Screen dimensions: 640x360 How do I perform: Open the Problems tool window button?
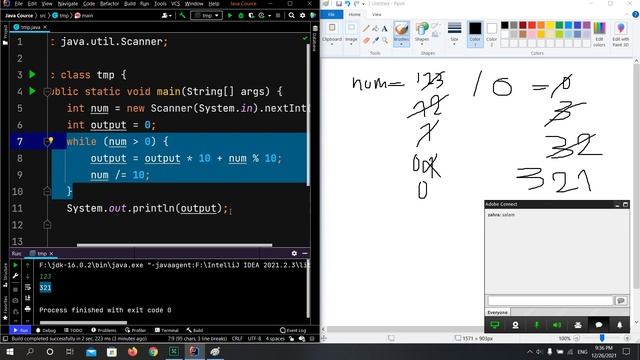click(104, 330)
